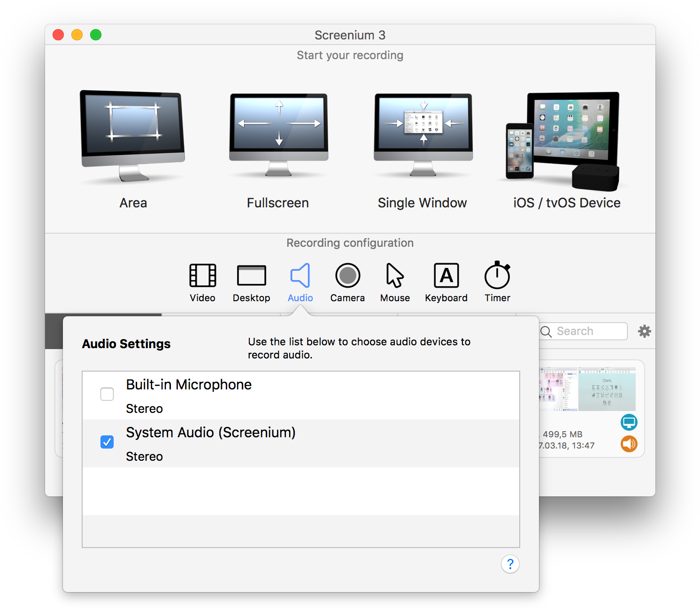Viewport: 700px width, 609px height.
Task: Click the Search field
Action: (x=584, y=331)
